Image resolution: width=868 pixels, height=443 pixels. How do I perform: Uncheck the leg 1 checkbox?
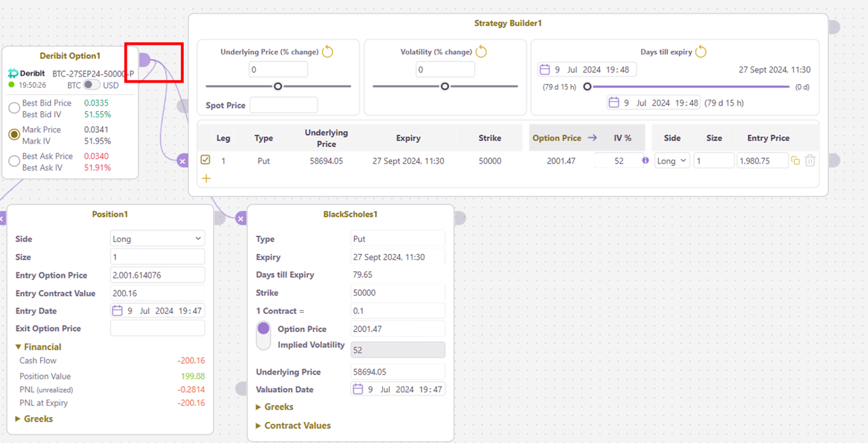(x=205, y=160)
